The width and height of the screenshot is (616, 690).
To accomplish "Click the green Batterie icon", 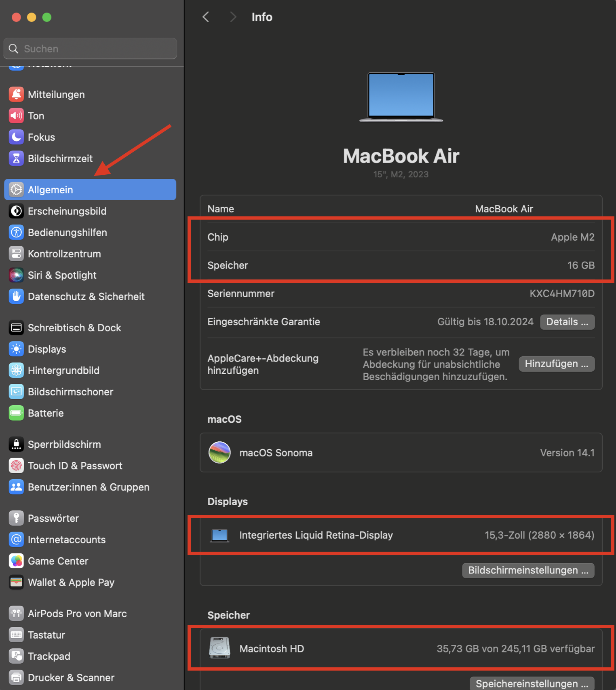I will point(16,413).
